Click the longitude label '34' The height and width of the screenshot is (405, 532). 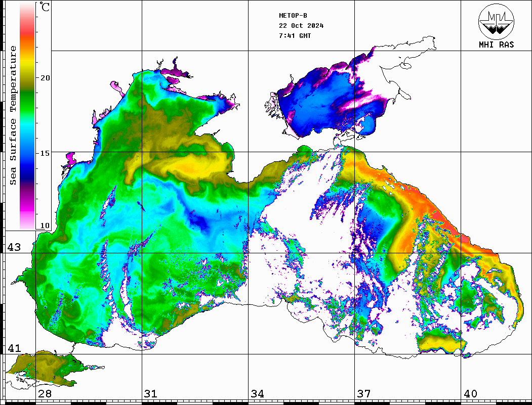pyautogui.click(x=257, y=393)
